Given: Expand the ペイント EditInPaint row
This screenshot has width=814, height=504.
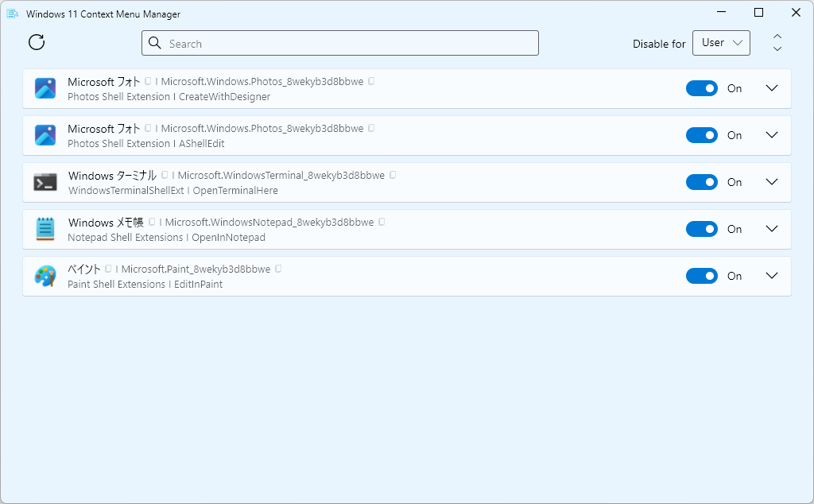Looking at the screenshot, I should (x=771, y=276).
